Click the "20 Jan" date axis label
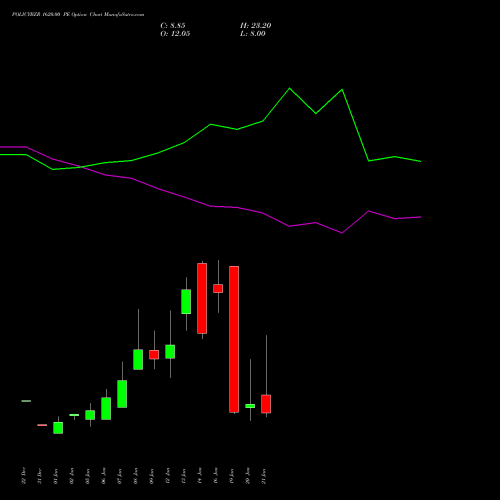Viewport: 500px width, 500px height. click(x=247, y=476)
